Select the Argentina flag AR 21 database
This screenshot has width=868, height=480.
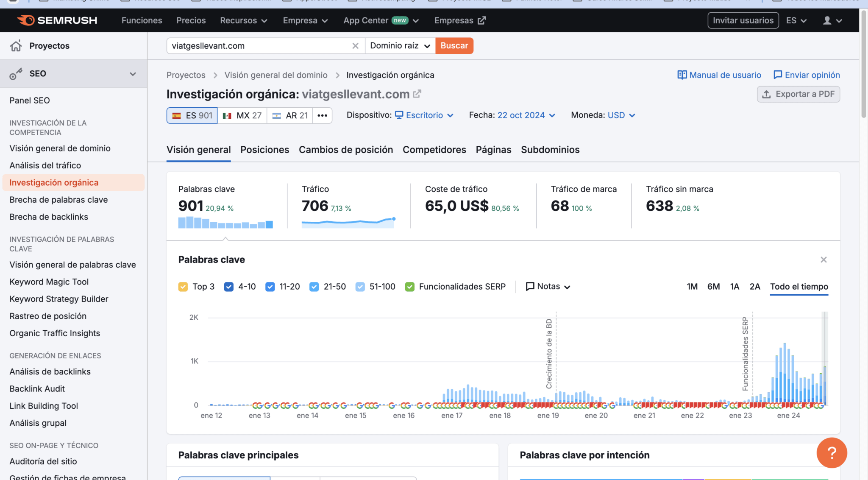[x=290, y=115]
